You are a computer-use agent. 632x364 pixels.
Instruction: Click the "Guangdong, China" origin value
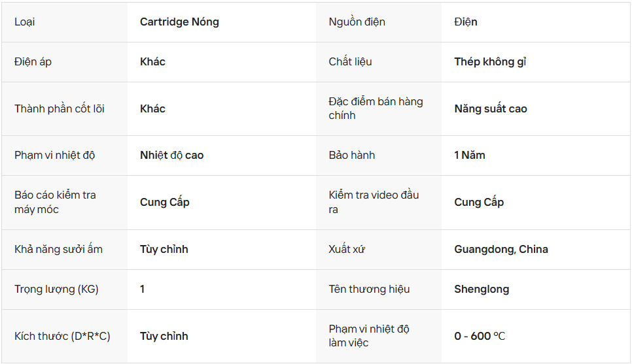point(501,250)
